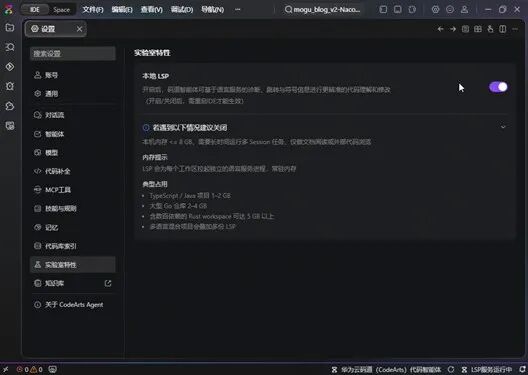Screen dimensions: 528x375
Task: Select 记忆 in settings sidebar
Action: coord(73,228)
